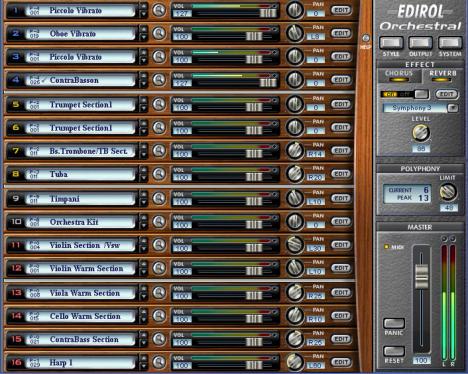
Task: Click the Polyphony Limit knob
Action: pos(448,192)
